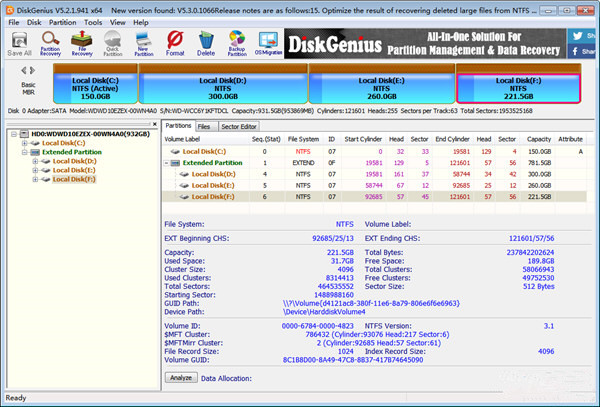The image size is (600, 407).
Task: Click the Partition Recovery toolbar icon
Action: click(x=50, y=41)
